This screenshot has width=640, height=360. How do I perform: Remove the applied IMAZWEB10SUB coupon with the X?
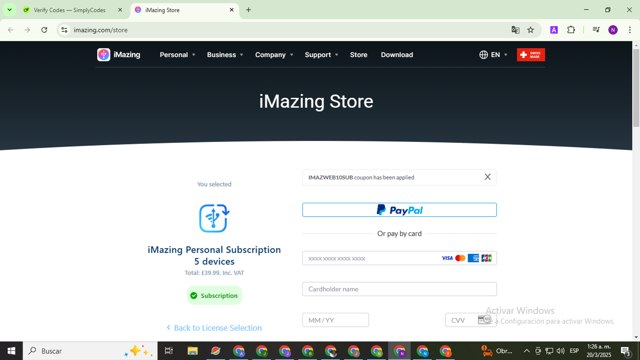pos(487,177)
